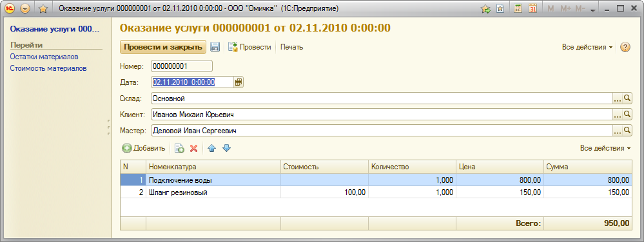The width and height of the screenshot is (644, 242).
Task: Click the magnifier open icon for Склад
Action: coord(627,98)
